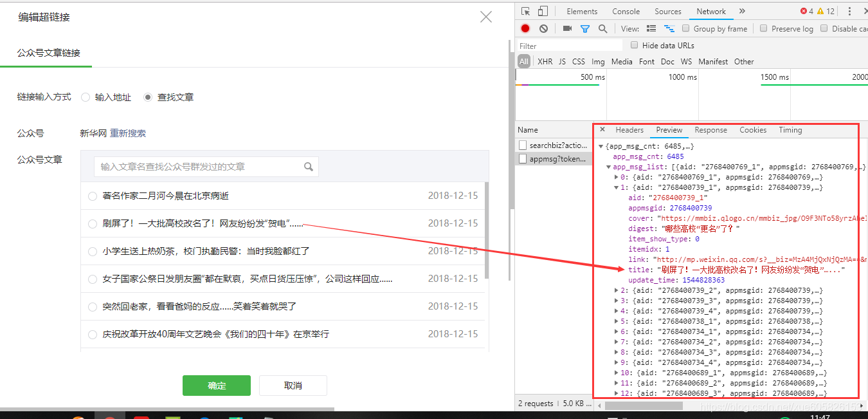Close the request preview pane
The width and height of the screenshot is (868, 419).
[602, 129]
